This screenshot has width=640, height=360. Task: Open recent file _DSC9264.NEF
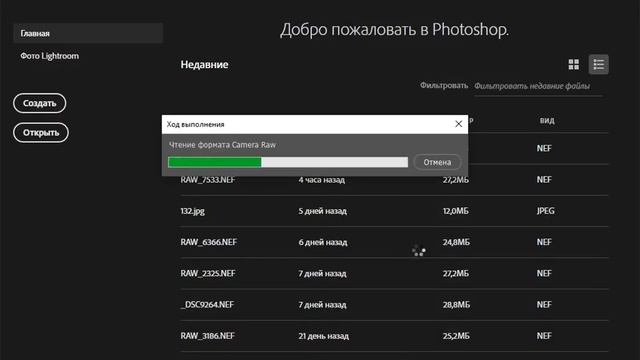(x=207, y=305)
